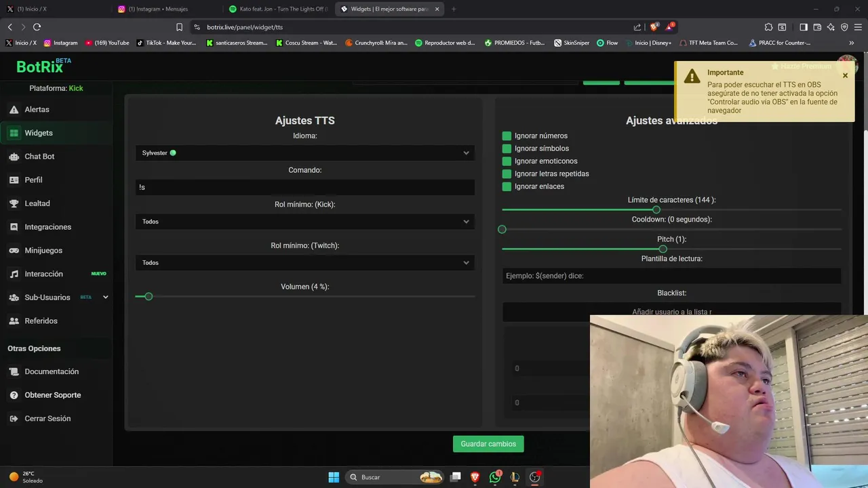Screen dimensions: 868x488
Task: Open browser hamburger main menu
Action: (858, 27)
